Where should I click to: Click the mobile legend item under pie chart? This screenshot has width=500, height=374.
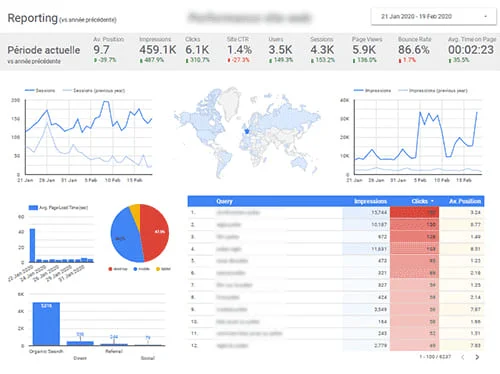142,269
